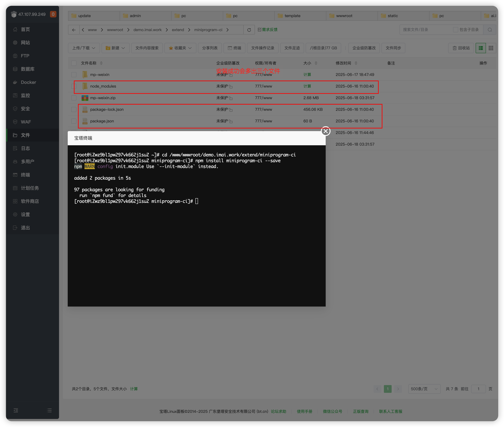Switch to the template folder tab
Image resolution: width=504 pixels, height=427 pixels.
pyautogui.click(x=292, y=16)
